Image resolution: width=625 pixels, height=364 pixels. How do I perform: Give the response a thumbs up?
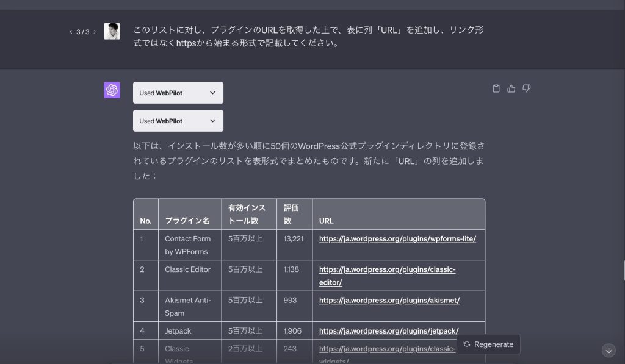pyautogui.click(x=511, y=88)
